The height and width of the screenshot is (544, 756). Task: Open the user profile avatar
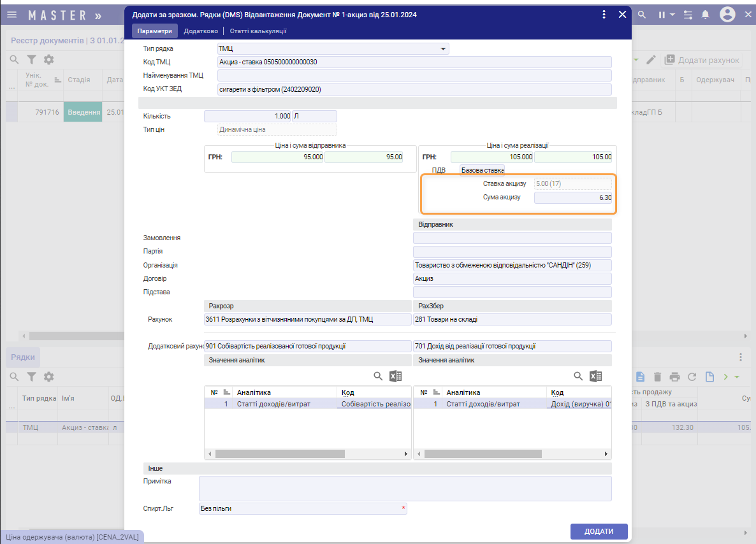pyautogui.click(x=727, y=15)
